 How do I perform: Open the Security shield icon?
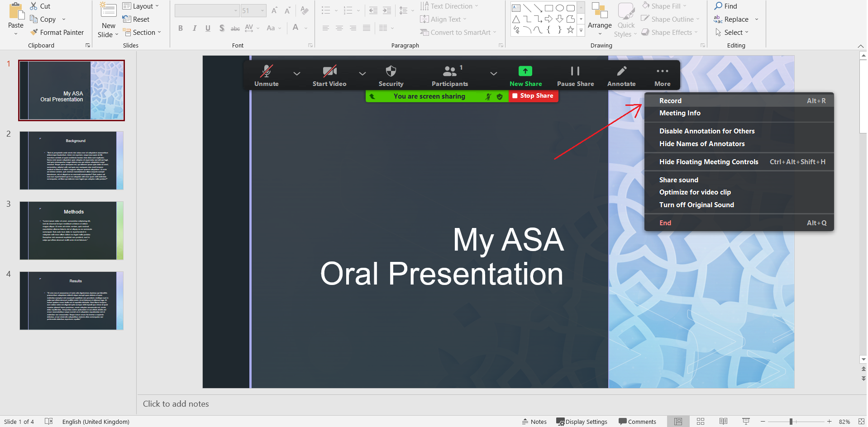[x=391, y=71]
